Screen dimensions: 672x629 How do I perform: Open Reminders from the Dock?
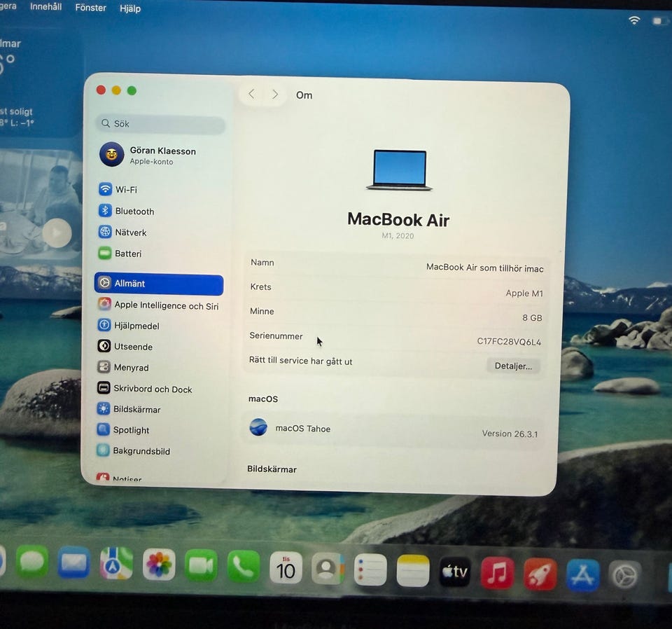(370, 570)
